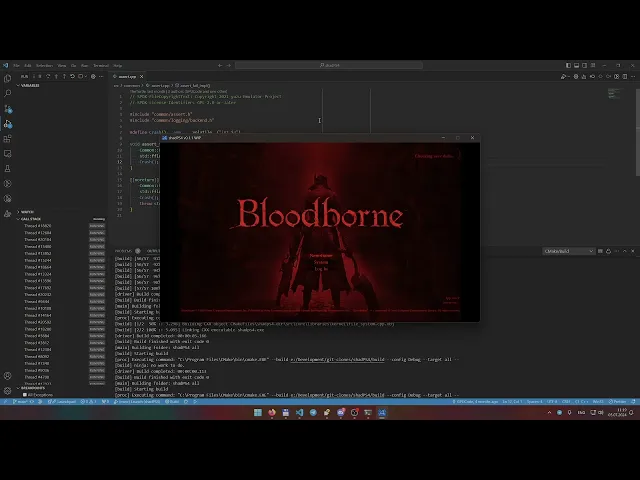This screenshot has height=480, width=640.
Task: Pause the debug session
Action: pyautogui.click(x=40, y=76)
